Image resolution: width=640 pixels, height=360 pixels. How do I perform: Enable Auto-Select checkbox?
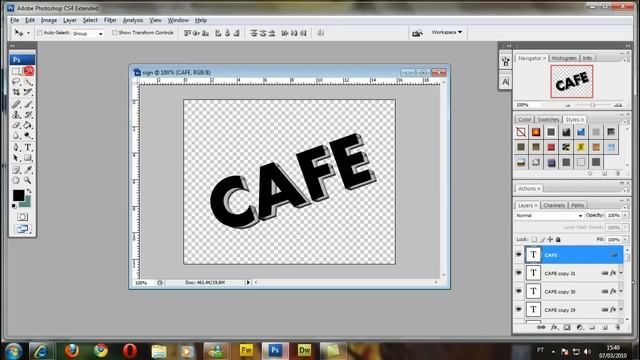40,33
